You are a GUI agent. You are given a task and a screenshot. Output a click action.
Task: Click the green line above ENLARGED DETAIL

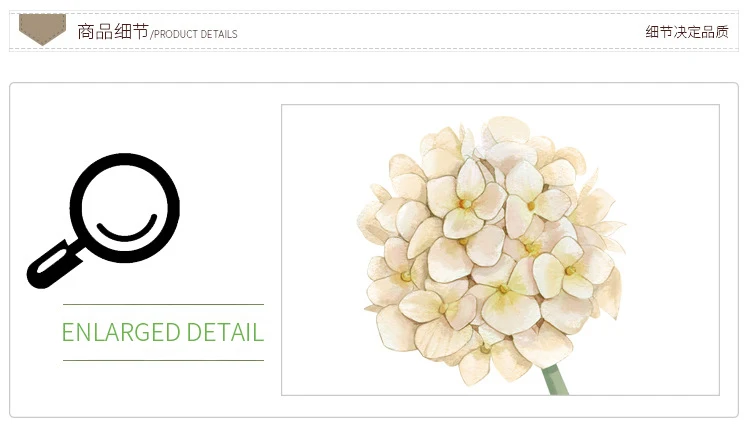[164, 304]
